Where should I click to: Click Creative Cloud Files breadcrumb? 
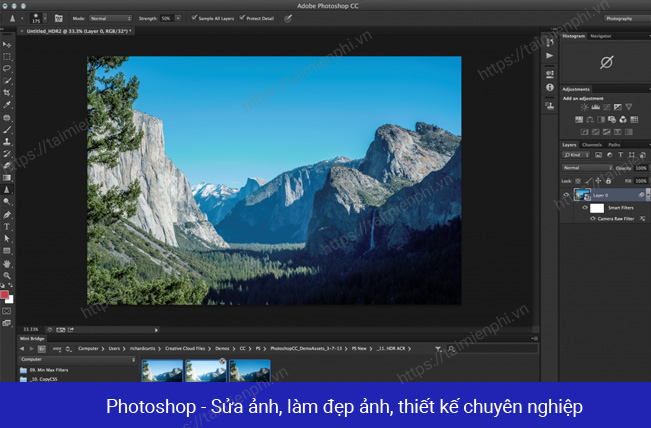(185, 349)
